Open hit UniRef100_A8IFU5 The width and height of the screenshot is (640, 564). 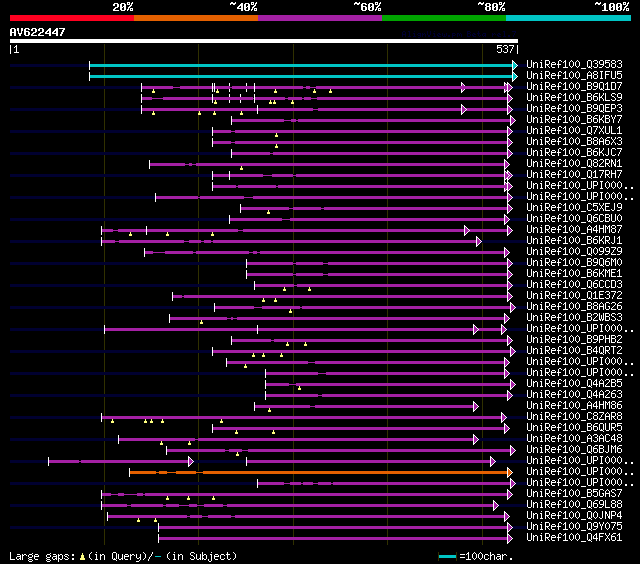pyautogui.click(x=574, y=75)
